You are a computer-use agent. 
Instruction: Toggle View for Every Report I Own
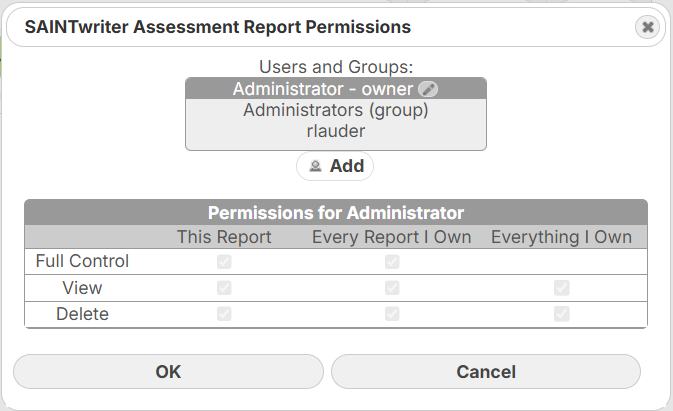[392, 288]
